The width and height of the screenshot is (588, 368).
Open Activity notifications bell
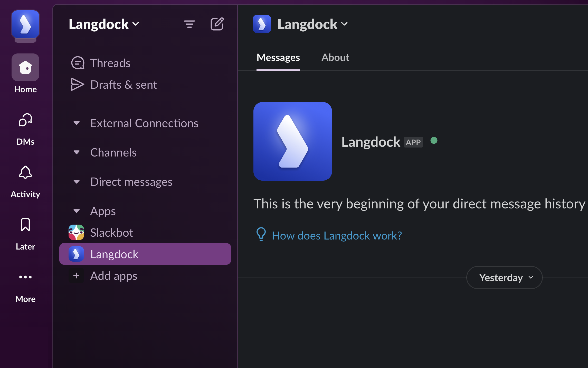coord(25,172)
